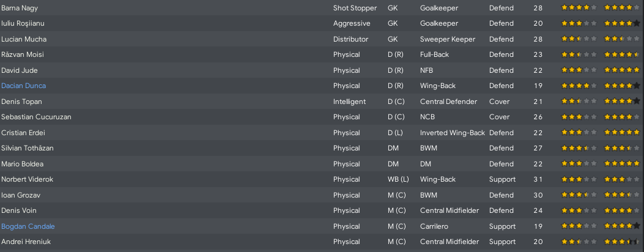Click Răzvan Moisi's Full-Back role
The height and width of the screenshot is (252, 644).
[435, 54]
